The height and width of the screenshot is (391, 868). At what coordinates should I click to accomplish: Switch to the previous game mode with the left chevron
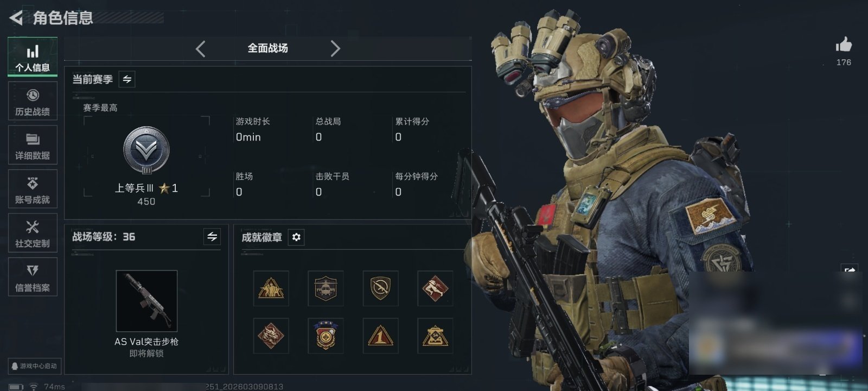click(201, 49)
